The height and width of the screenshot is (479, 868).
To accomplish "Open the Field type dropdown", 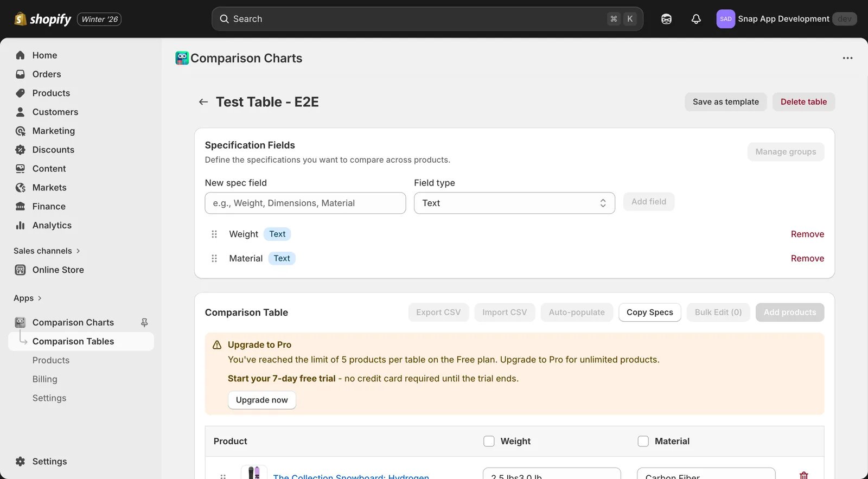I will [514, 203].
